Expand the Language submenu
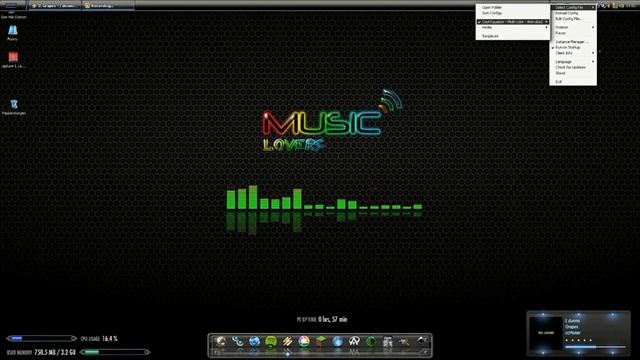This screenshot has height=360, width=640. (573, 62)
